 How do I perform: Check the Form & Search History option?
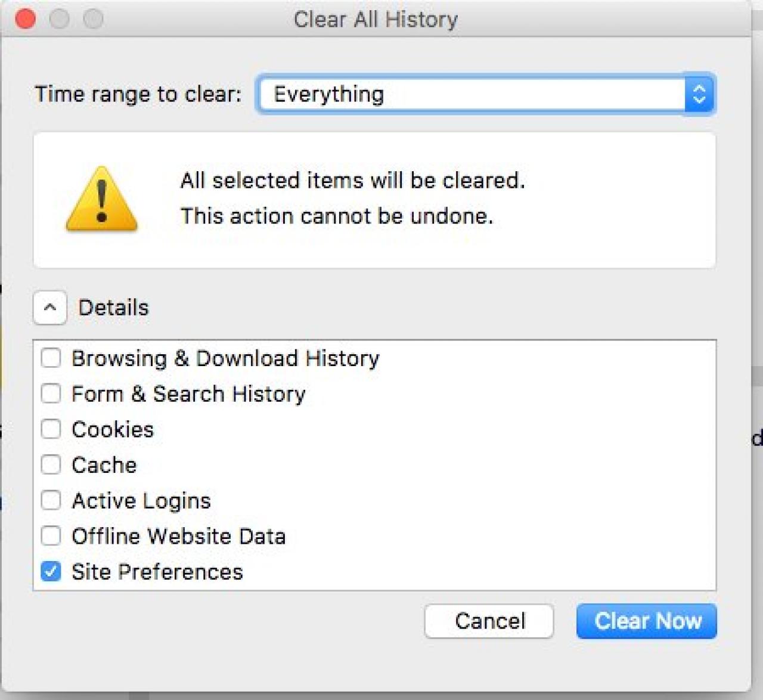51,394
